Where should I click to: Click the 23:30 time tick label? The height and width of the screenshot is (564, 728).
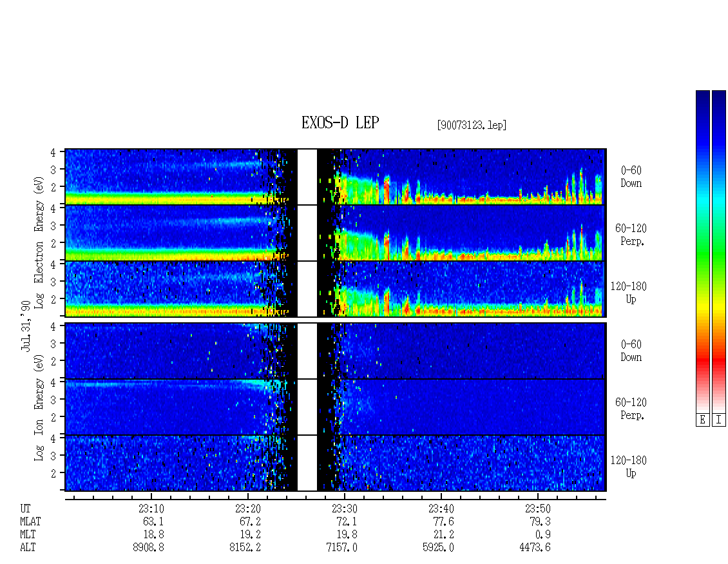345,509
